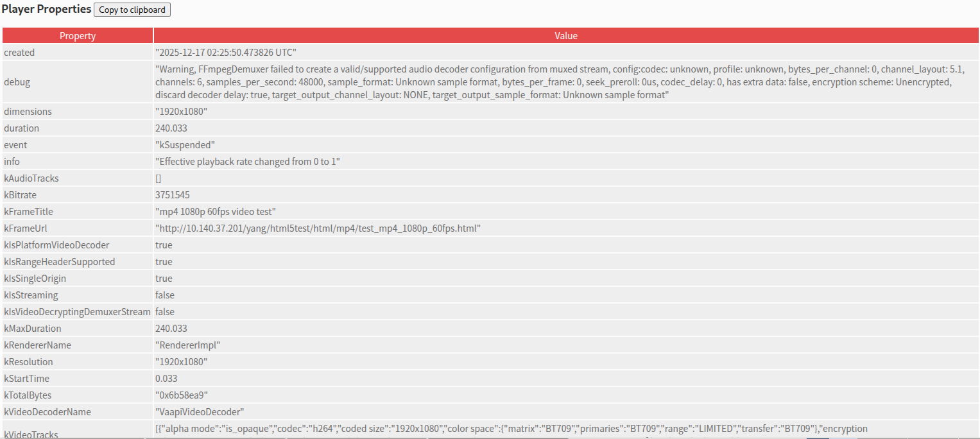980x439 pixels.
Task: Click the kSuspended event value
Action: 185,145
